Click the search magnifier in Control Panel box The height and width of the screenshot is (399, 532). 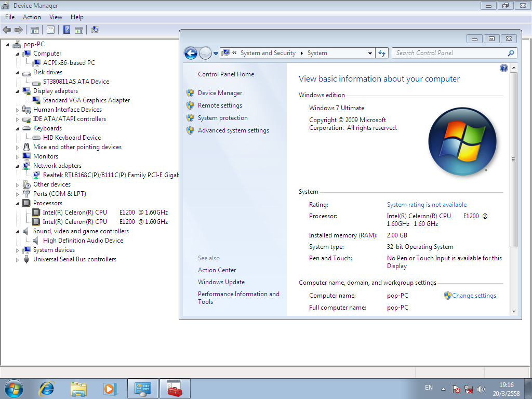pos(511,53)
